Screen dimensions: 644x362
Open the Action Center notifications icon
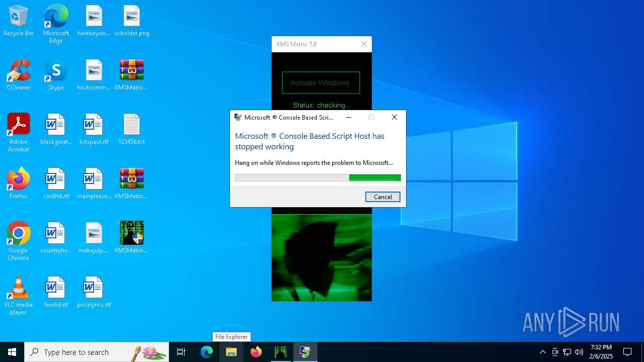tap(627, 352)
